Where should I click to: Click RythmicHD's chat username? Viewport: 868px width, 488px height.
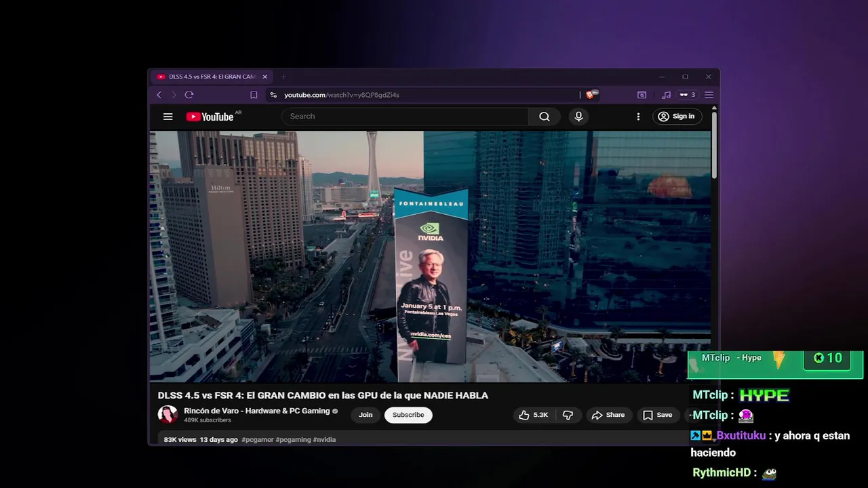click(x=722, y=473)
